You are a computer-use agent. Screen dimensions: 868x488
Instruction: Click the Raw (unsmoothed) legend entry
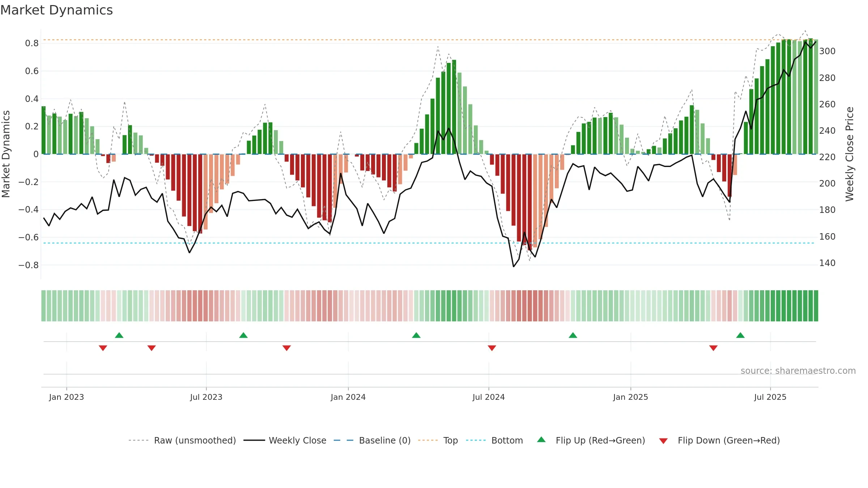[182, 440]
